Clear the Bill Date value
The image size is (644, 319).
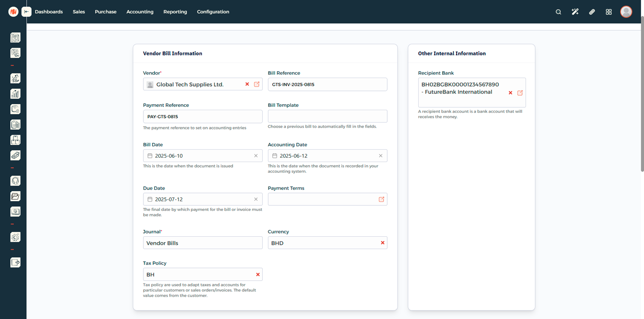(256, 156)
